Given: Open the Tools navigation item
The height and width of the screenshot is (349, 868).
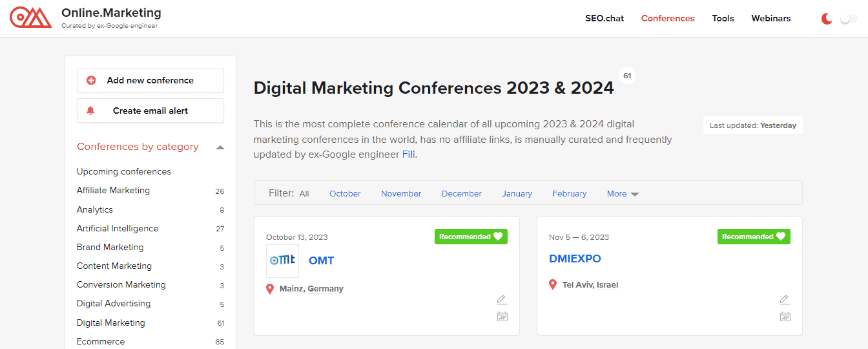Looking at the screenshot, I should (723, 18).
